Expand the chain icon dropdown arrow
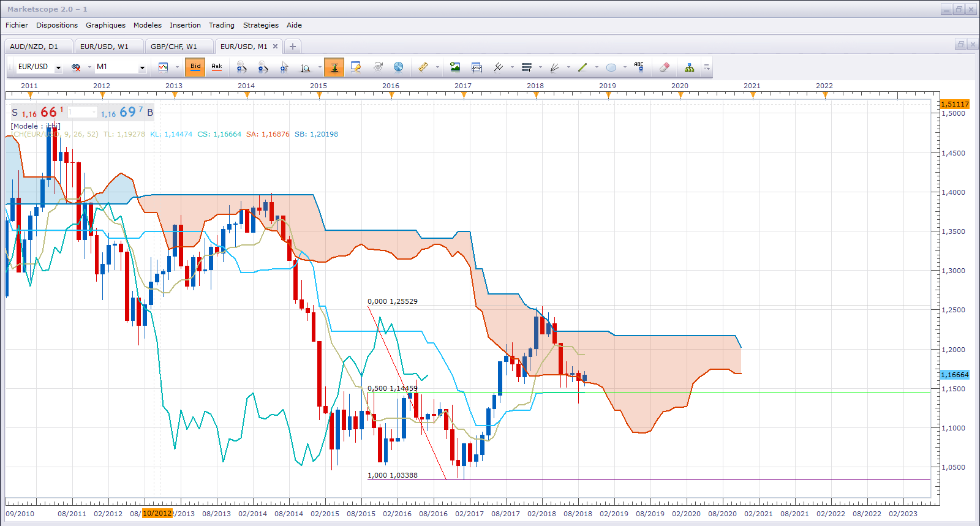The width and height of the screenshot is (980, 526). pos(89,67)
